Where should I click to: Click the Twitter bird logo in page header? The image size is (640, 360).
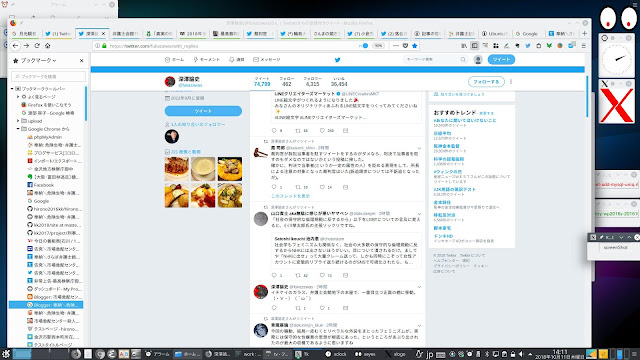338,60
